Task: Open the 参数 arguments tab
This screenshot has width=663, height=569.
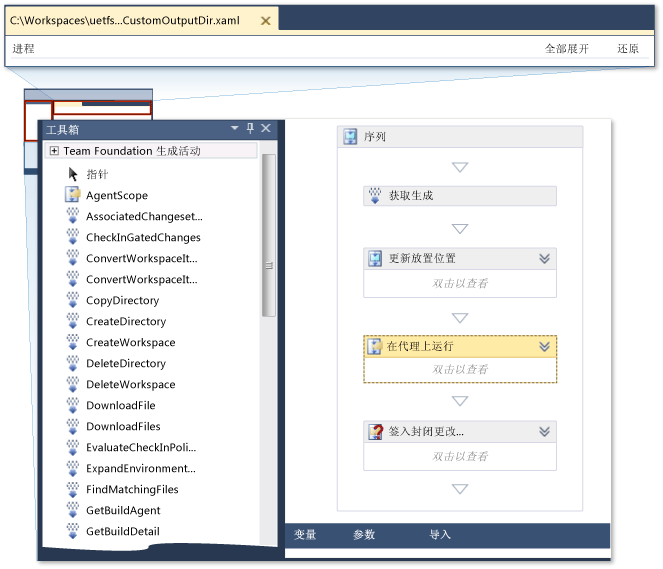Action: point(364,535)
